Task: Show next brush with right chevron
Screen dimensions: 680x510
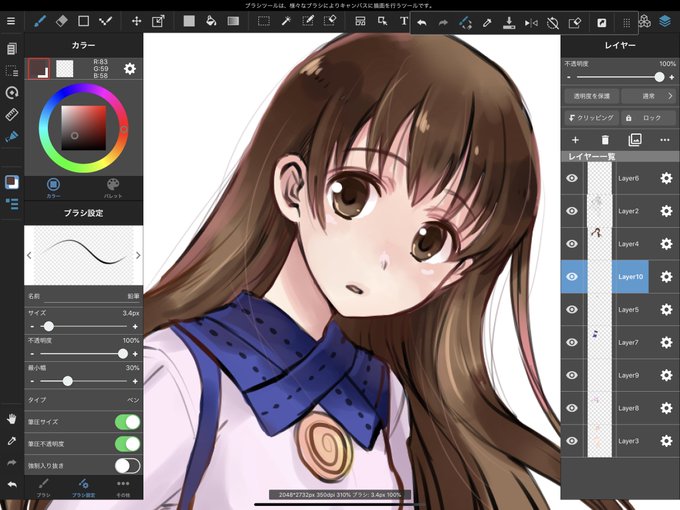Action: coord(138,255)
